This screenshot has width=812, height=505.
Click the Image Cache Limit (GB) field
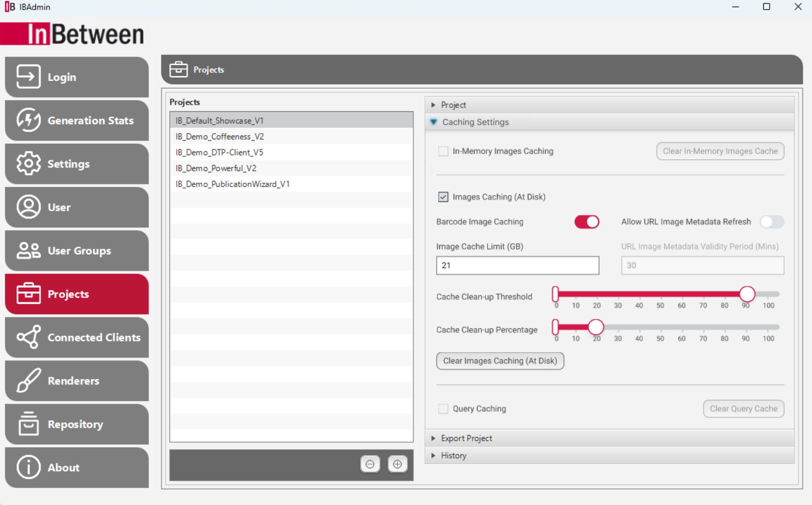point(517,265)
